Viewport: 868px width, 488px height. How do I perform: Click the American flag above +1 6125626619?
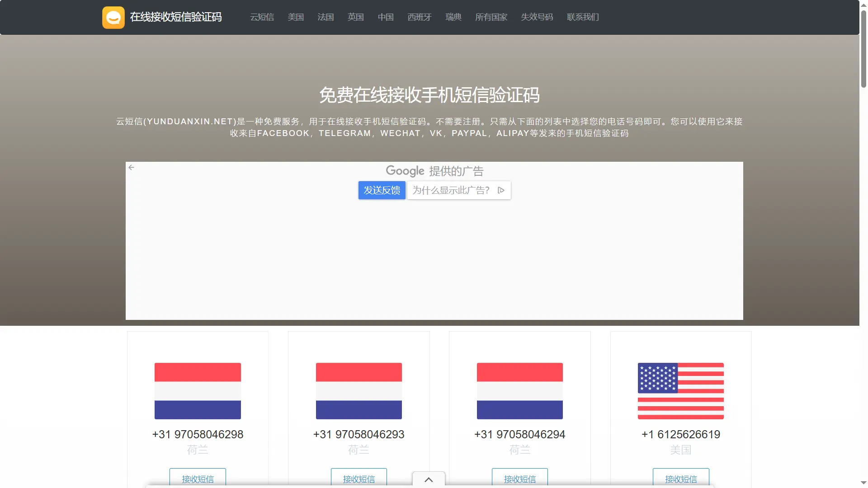[680, 391]
